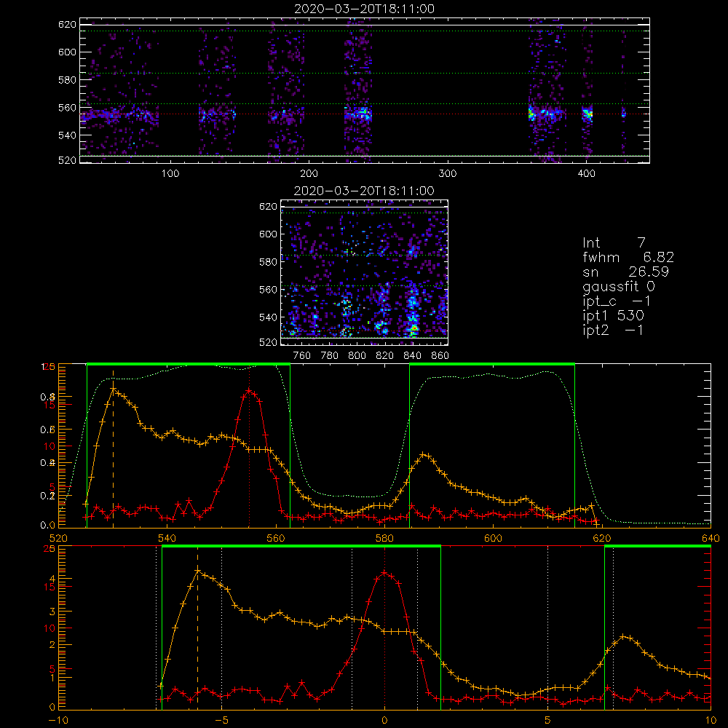Click x-axis label 640 on the 520–640 profile plot
The height and width of the screenshot is (728, 728).
(x=711, y=538)
